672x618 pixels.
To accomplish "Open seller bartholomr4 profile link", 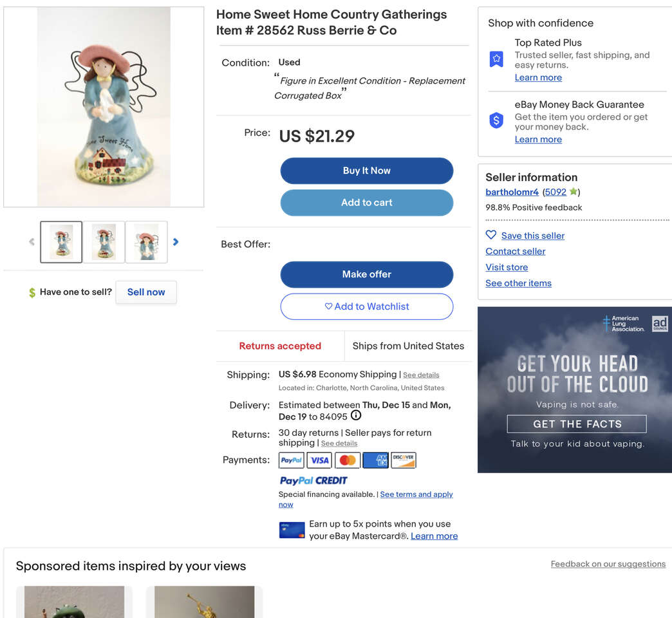I will click(x=512, y=192).
